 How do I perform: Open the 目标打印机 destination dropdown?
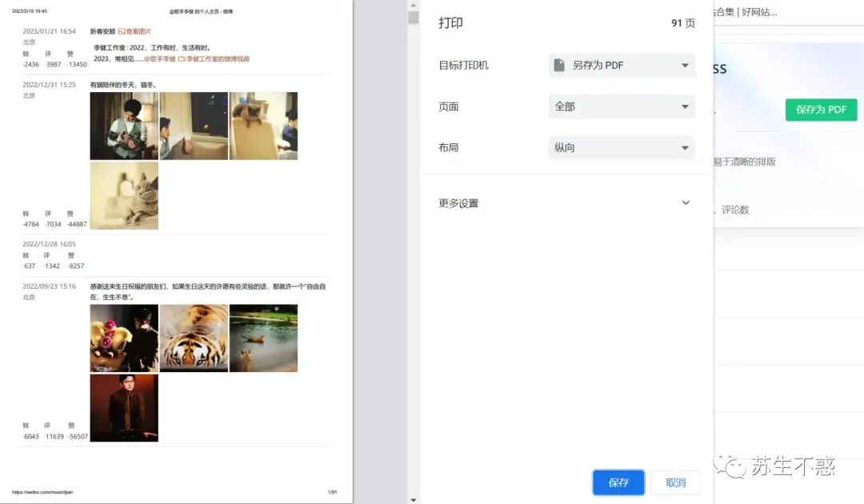[622, 65]
